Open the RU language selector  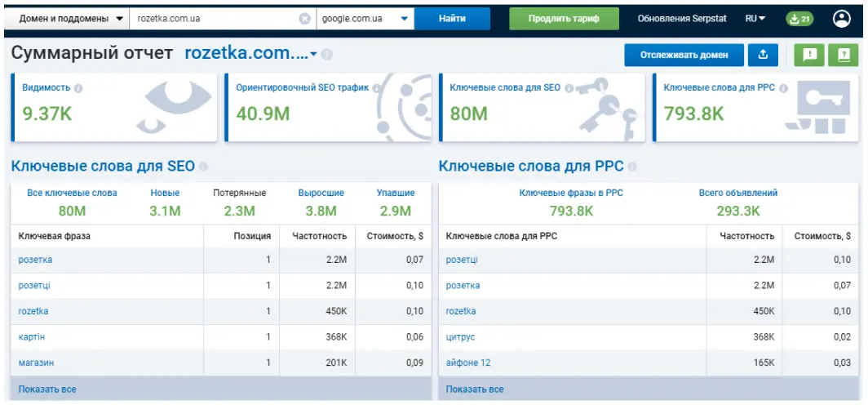755,18
